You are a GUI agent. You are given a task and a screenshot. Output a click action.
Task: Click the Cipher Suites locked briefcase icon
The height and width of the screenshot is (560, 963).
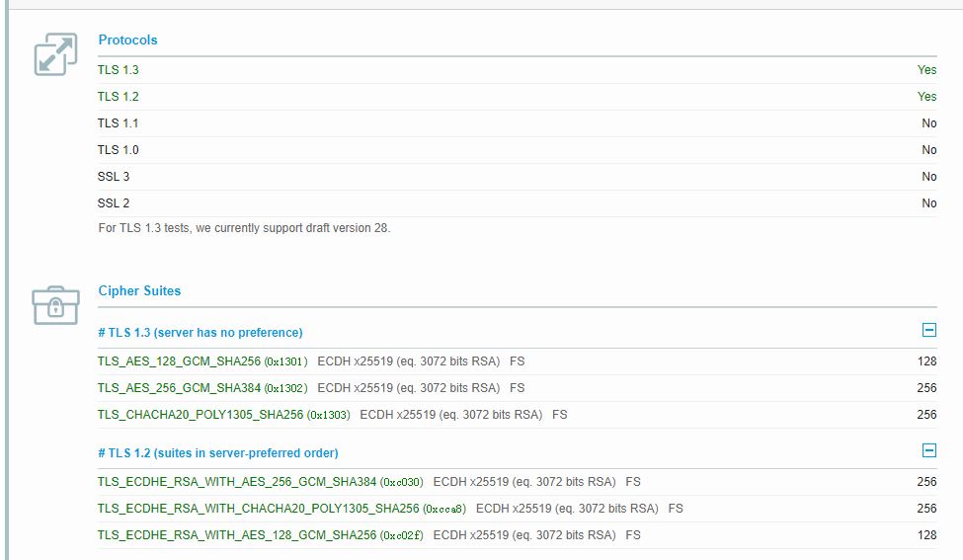pyautogui.click(x=56, y=305)
